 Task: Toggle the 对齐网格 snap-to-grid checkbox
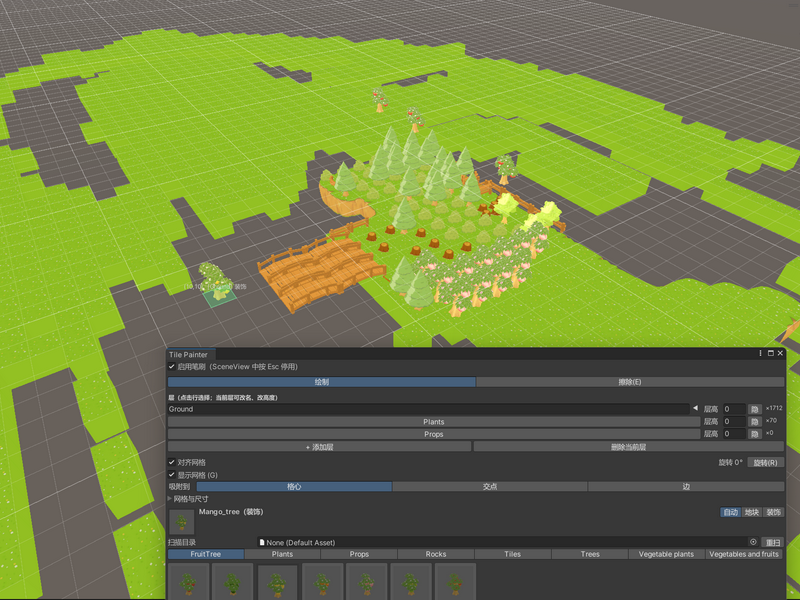[x=172, y=462]
